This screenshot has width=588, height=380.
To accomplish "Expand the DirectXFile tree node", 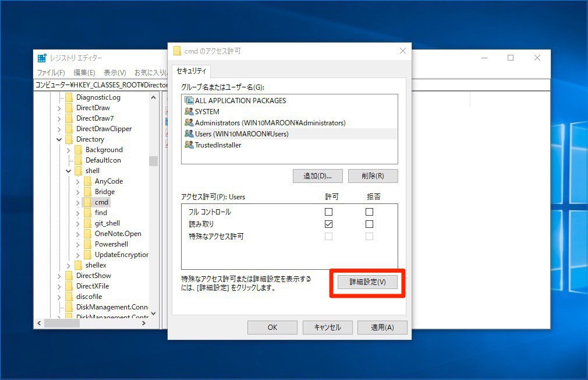I will click(59, 287).
